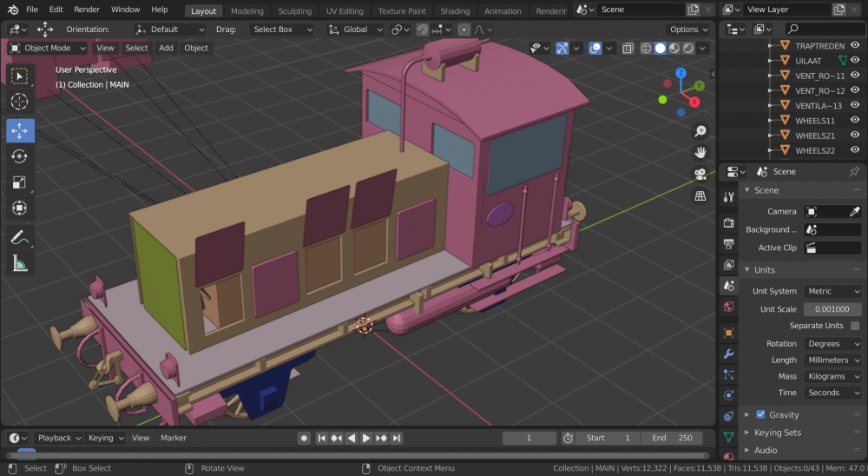Activate the Rotate tool

click(20, 156)
